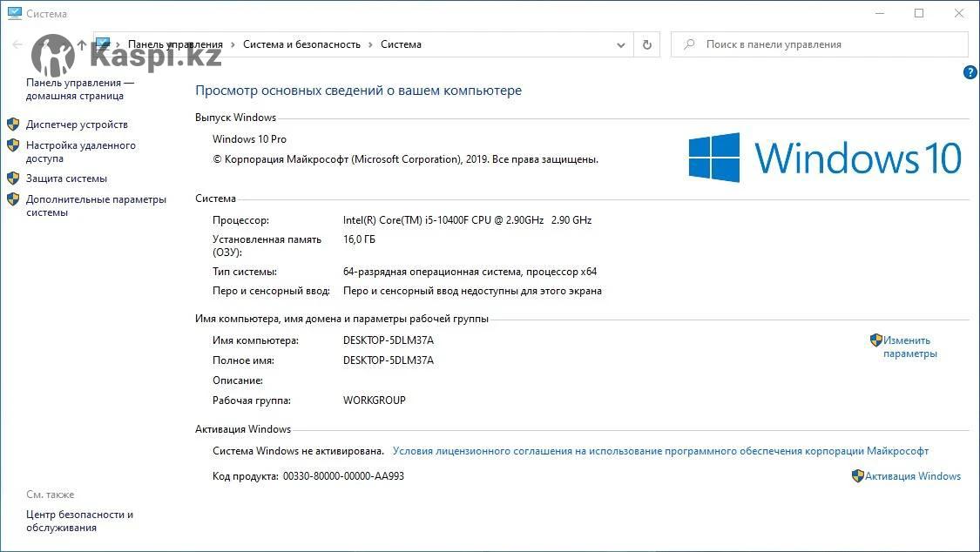Image resolution: width=980 pixels, height=552 pixels.
Task: Go to Панель управления — домашняя страница
Action: 80,90
